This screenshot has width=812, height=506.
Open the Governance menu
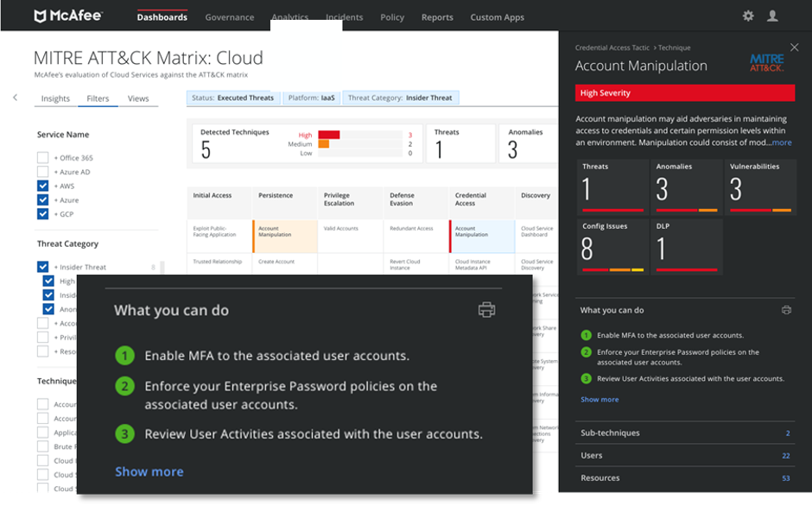pyautogui.click(x=230, y=17)
